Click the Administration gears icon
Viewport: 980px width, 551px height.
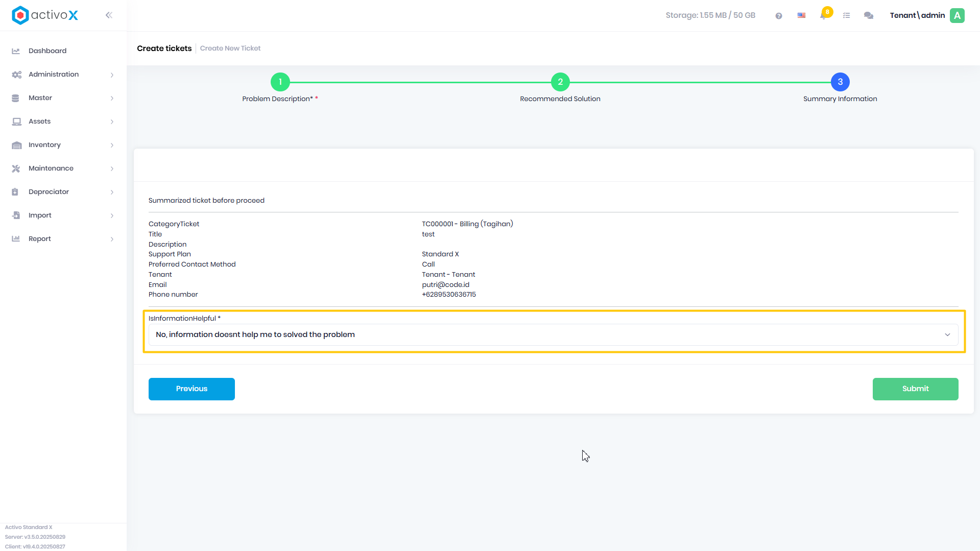pos(16,75)
